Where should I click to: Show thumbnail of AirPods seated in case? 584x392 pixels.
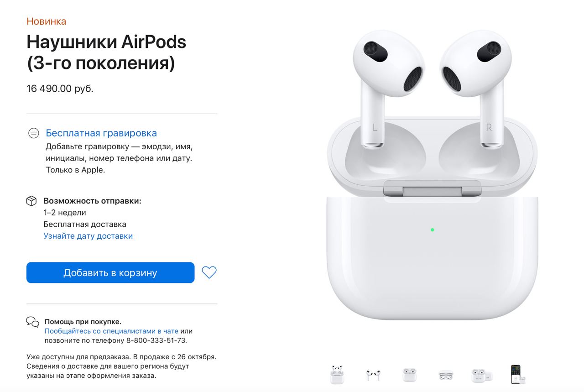[x=409, y=375]
